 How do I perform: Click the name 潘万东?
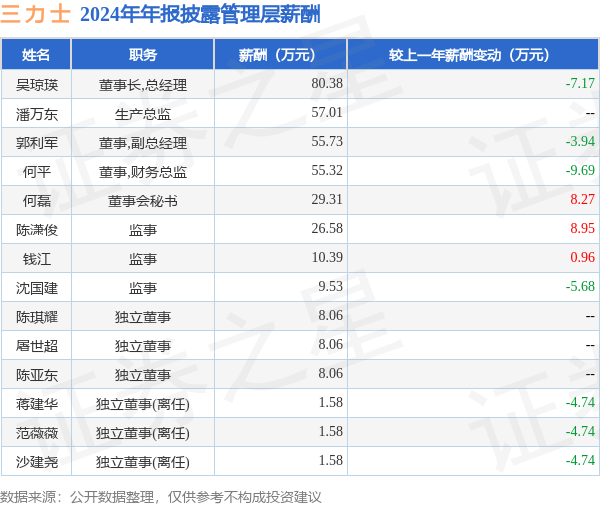37,114
